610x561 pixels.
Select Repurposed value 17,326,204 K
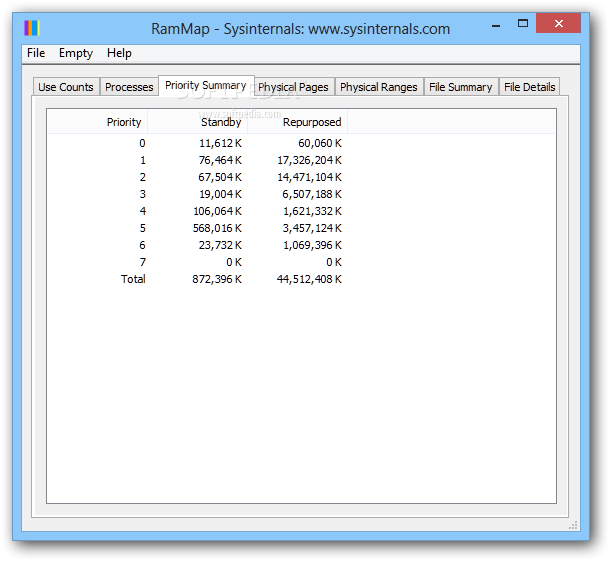[x=310, y=160]
